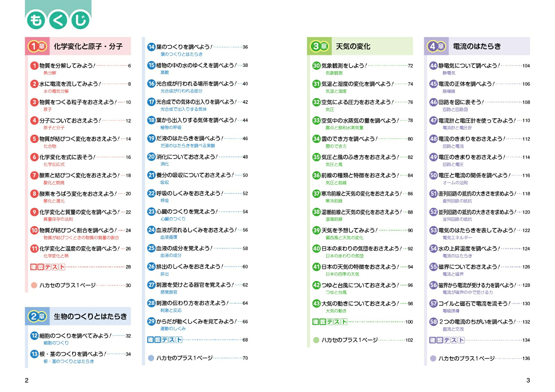The image size is (555, 392).
Task: Click the entry 水に電流を流してみよう!
Action: click(70, 84)
